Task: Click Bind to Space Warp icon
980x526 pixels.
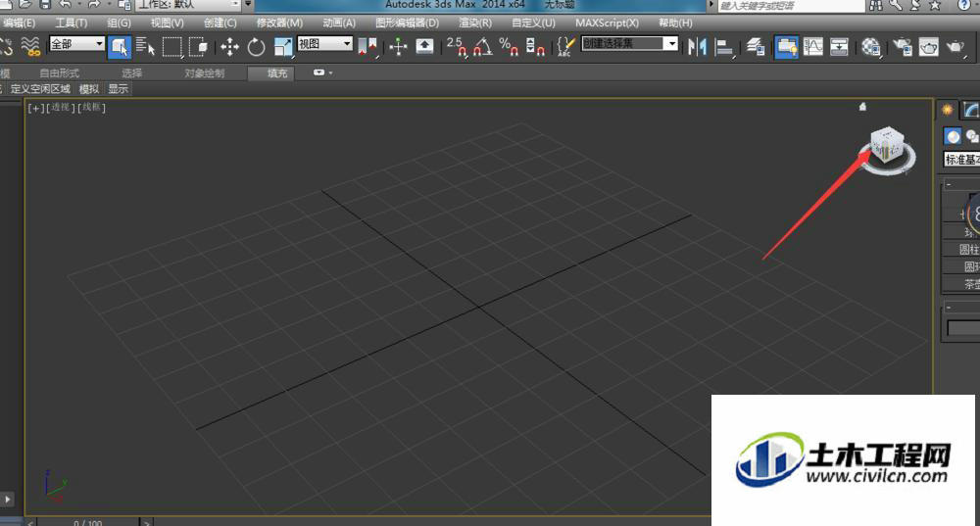Action: coord(30,47)
